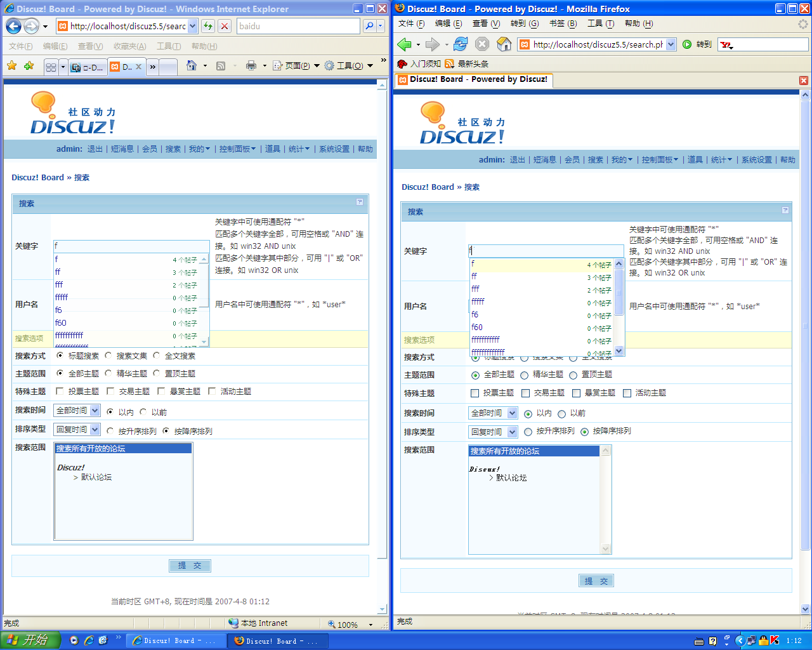
Task: Click the Back button in Internet Explorer
Action: pos(14,26)
